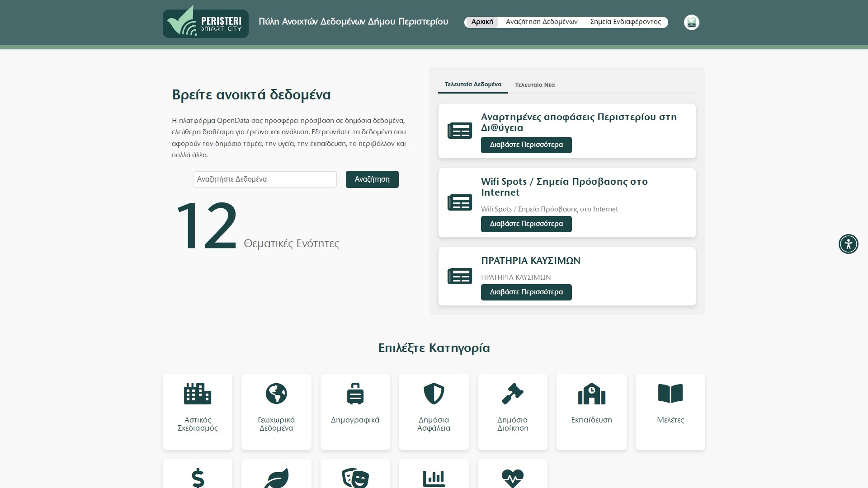Switch to the Τελευταία Νέα tab
The height and width of the screenshot is (488, 868).
point(534,85)
